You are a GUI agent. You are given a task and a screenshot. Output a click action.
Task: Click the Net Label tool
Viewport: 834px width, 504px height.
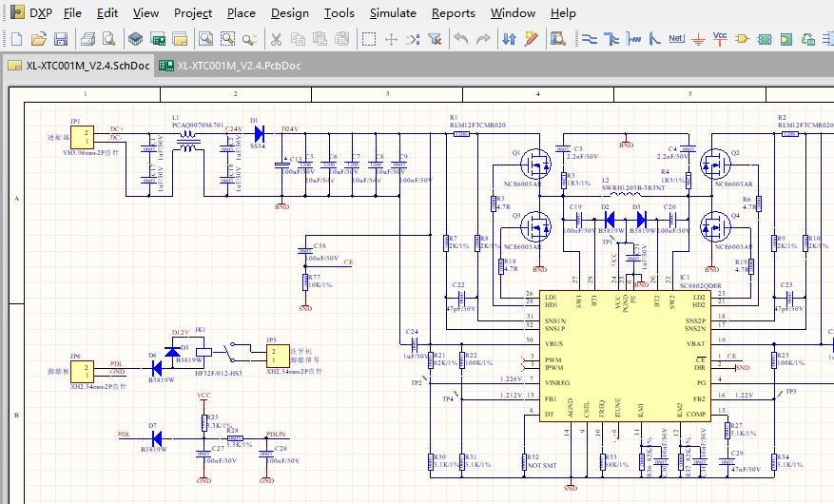[x=675, y=39]
